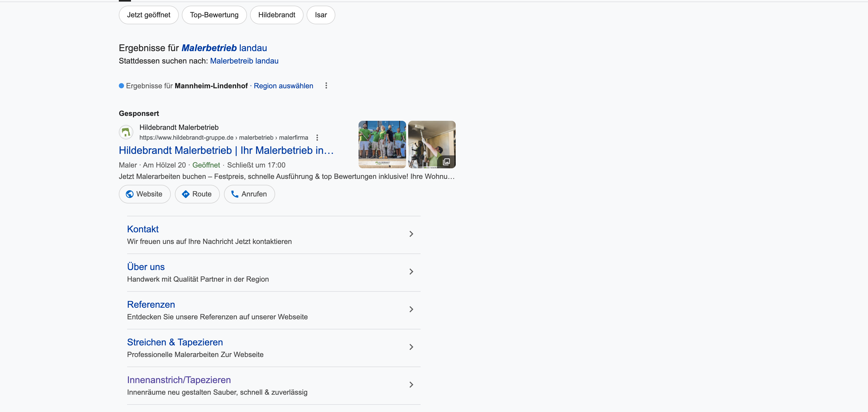Expand the Über uns sitelink chevron

411,272
